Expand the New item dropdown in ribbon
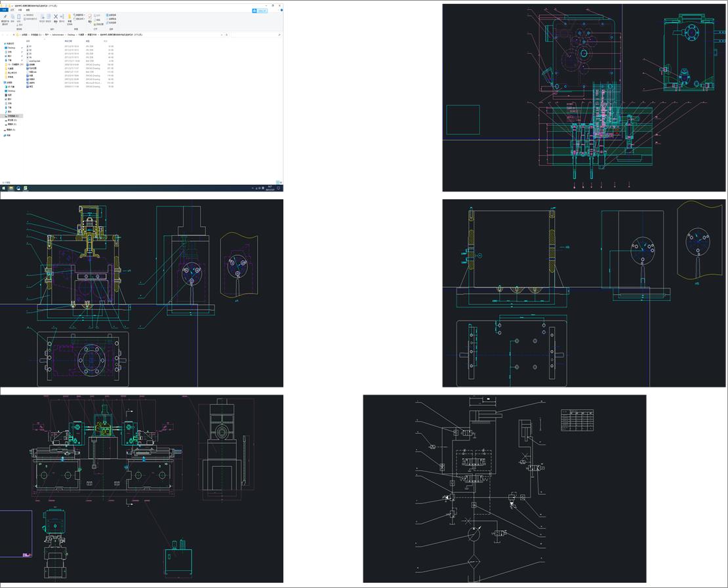The width and height of the screenshot is (728, 588). pyautogui.click(x=79, y=14)
